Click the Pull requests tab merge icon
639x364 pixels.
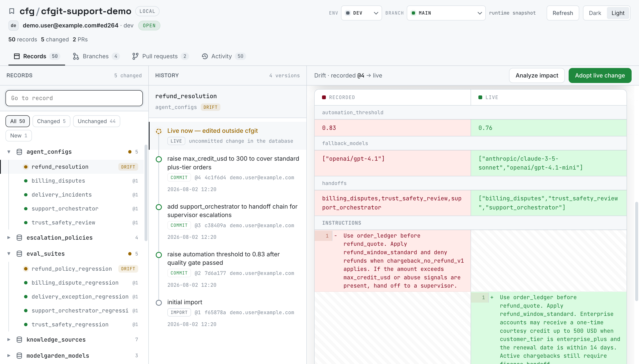(x=135, y=56)
